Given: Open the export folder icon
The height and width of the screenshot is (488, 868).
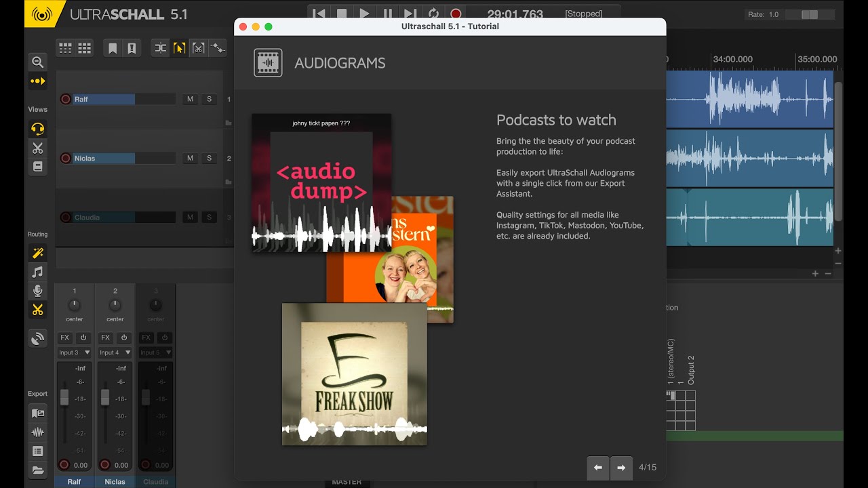Looking at the screenshot, I should coord(37,470).
